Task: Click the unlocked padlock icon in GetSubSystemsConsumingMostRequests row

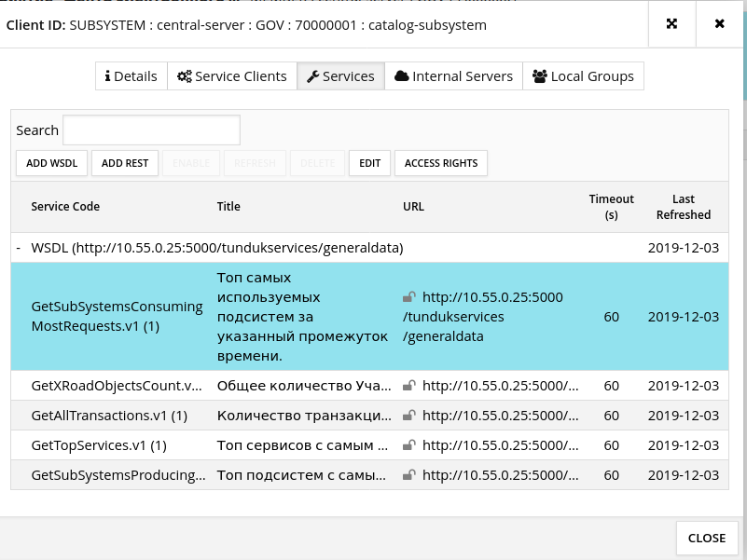Action: 409,297
